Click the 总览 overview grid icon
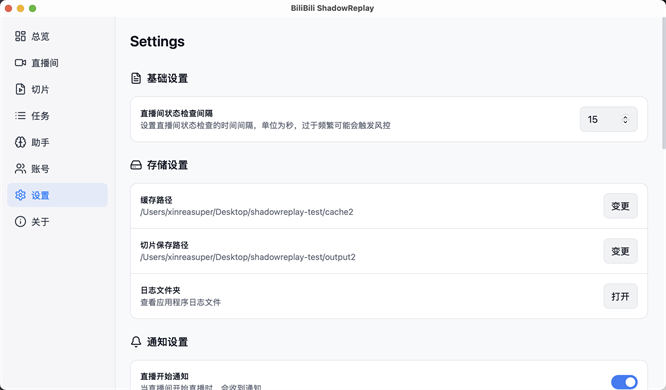Screen dimensions: 666x390 click(x=20, y=36)
